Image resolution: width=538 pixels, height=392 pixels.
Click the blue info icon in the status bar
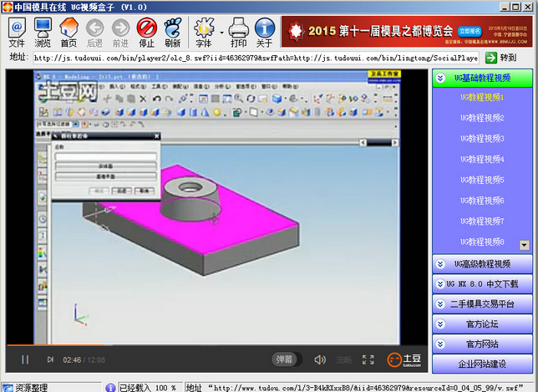pos(110,388)
